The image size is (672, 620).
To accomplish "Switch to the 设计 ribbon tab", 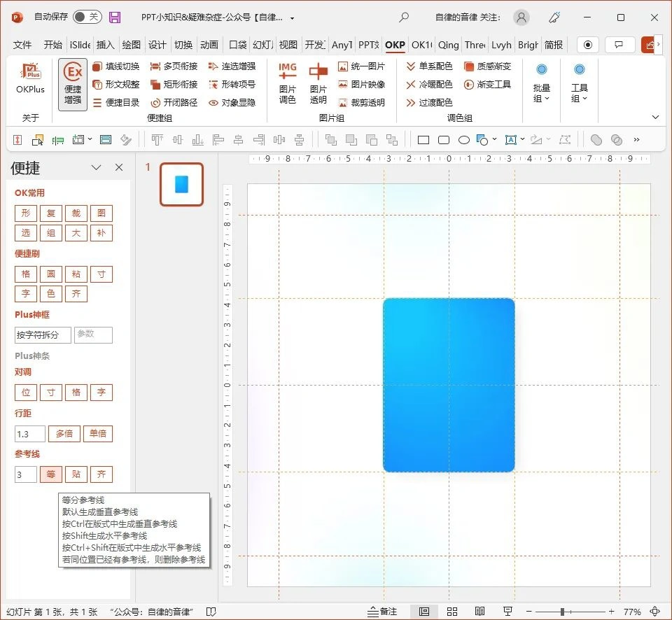I will coord(157,45).
